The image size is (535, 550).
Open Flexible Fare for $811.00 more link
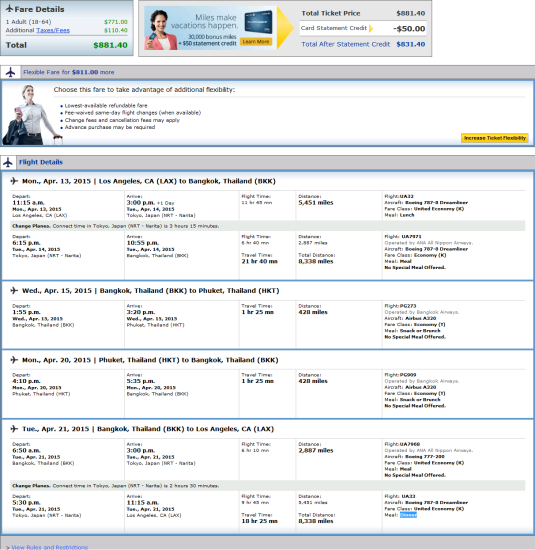tap(69, 72)
